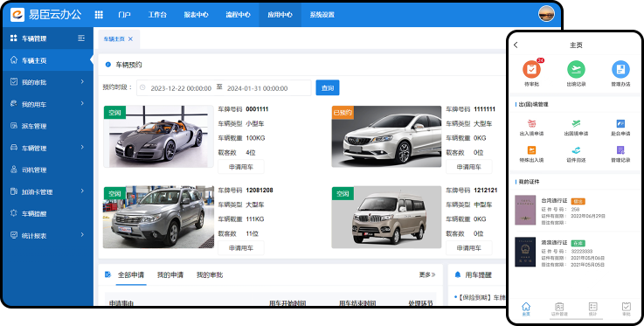The height and width of the screenshot is (326, 644).
Task: Click end date 2024-01-31 00:00:00 field
Action: point(257,88)
